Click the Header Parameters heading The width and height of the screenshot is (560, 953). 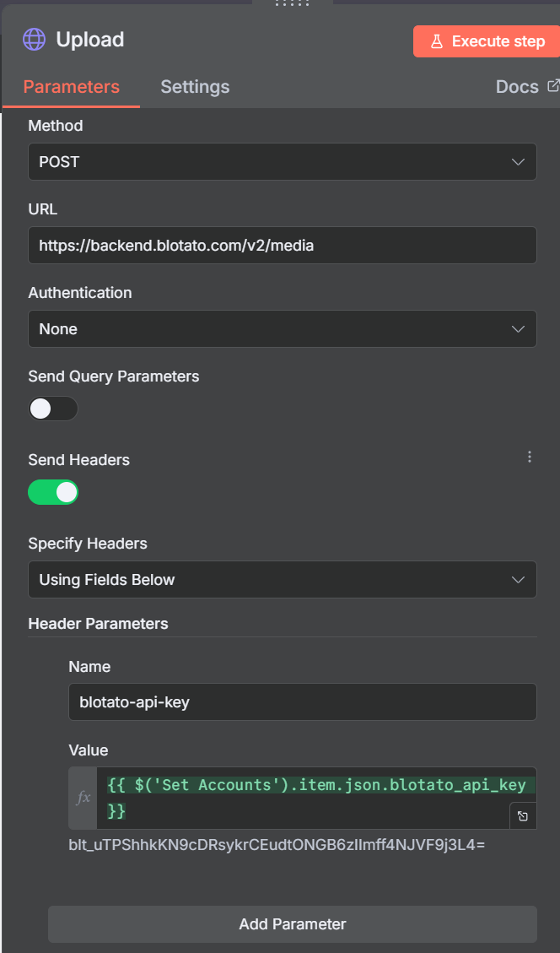[98, 623]
